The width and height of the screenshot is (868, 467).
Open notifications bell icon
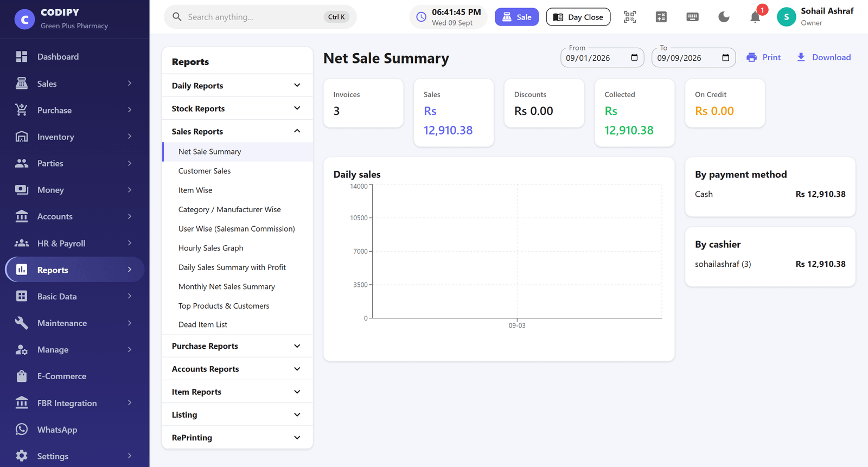click(755, 17)
